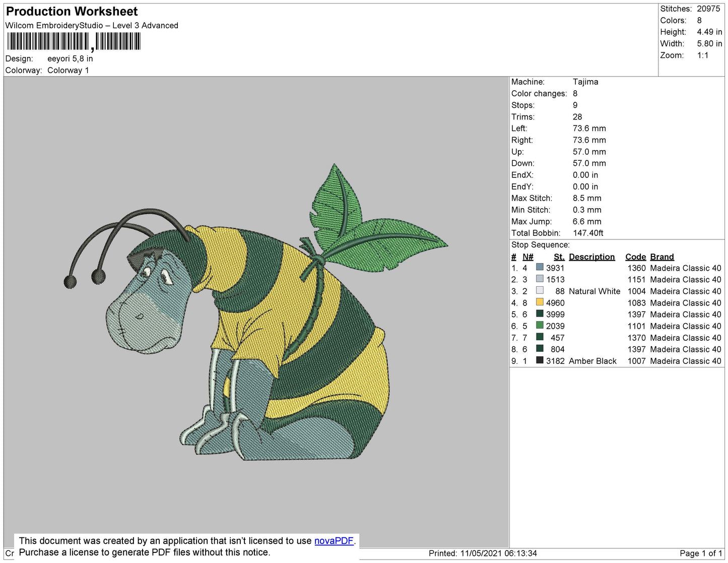Click the 'Brand' column header
The height and width of the screenshot is (563, 728).
[x=662, y=257]
